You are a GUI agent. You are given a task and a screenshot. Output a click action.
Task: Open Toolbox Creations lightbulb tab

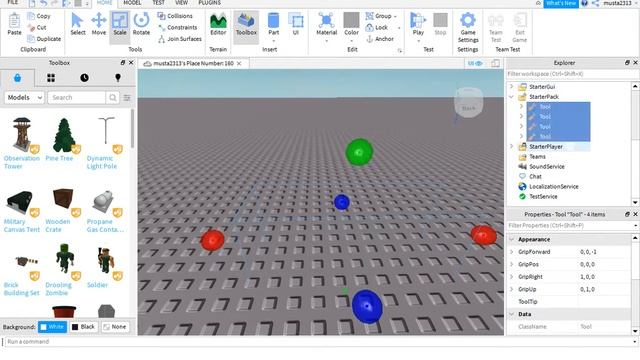point(118,78)
